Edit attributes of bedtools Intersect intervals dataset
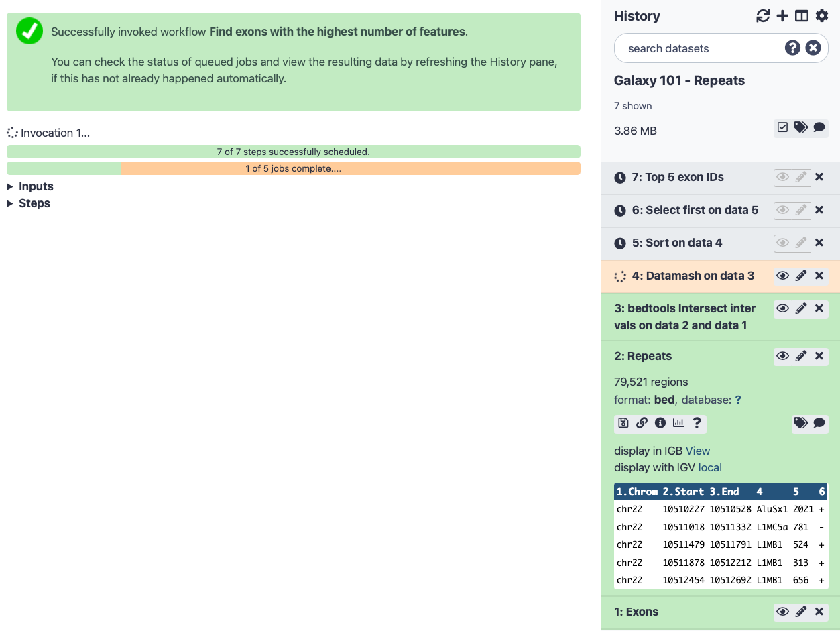 click(x=800, y=308)
